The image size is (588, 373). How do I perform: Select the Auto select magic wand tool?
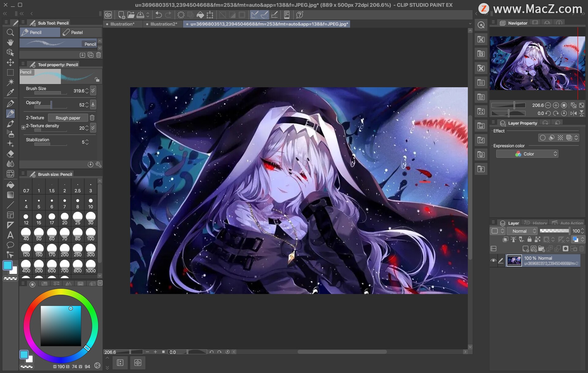point(10,82)
